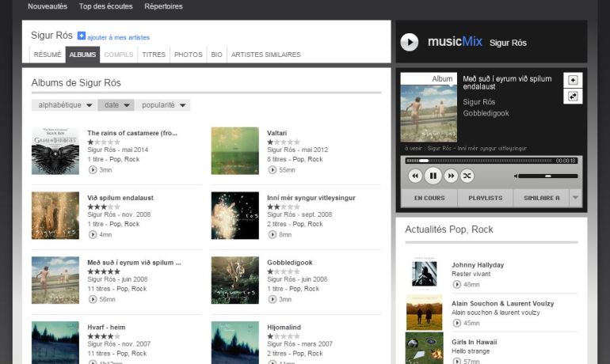610x364 pixels.
Task: Rate Valtari with the first star
Action: point(270,142)
